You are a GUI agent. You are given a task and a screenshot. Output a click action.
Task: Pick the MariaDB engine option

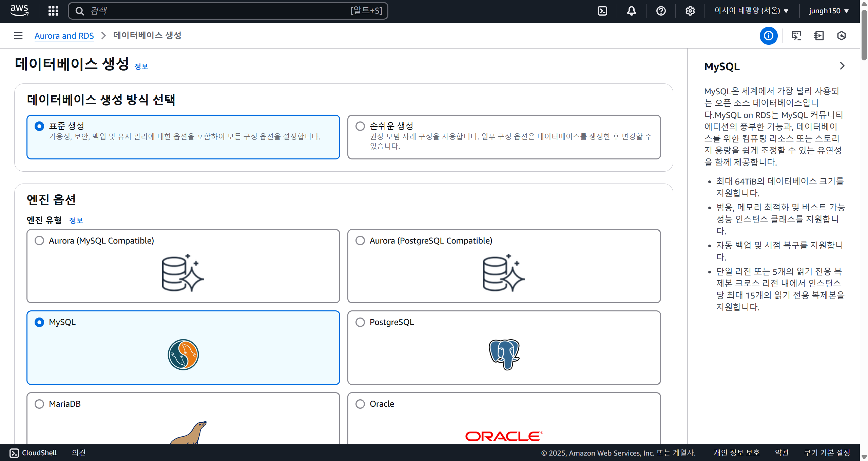[39, 404]
